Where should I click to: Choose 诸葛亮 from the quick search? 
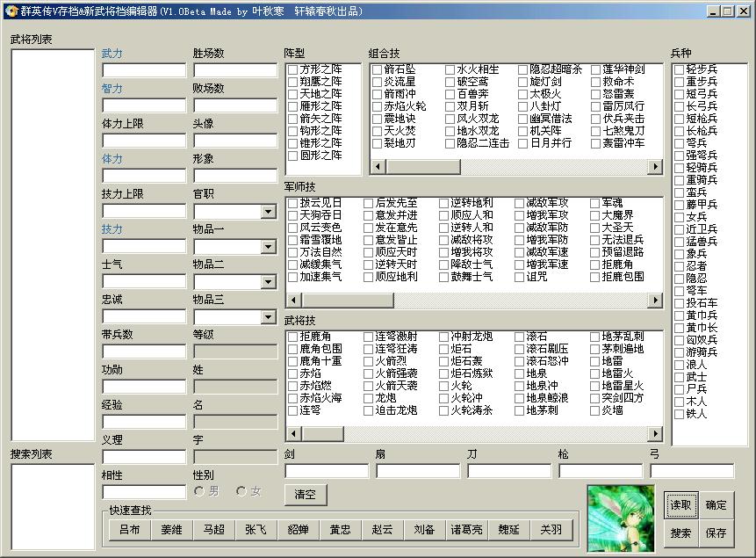467,530
